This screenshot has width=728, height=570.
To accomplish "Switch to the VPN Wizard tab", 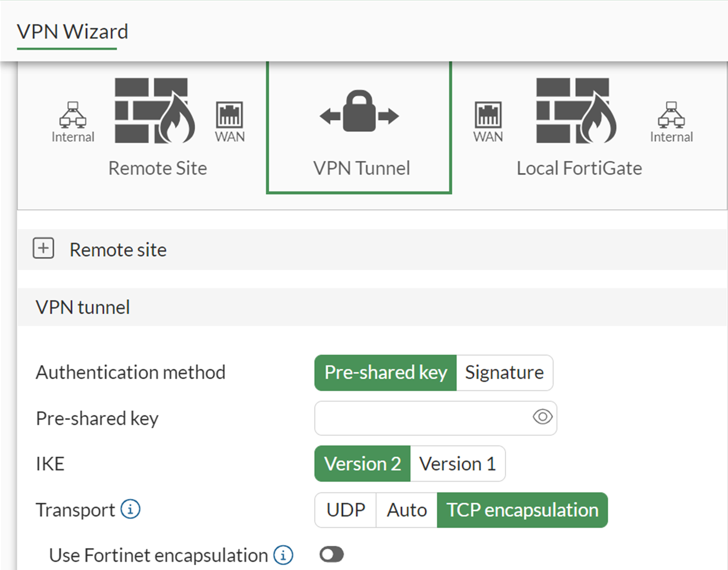I will (x=73, y=31).
